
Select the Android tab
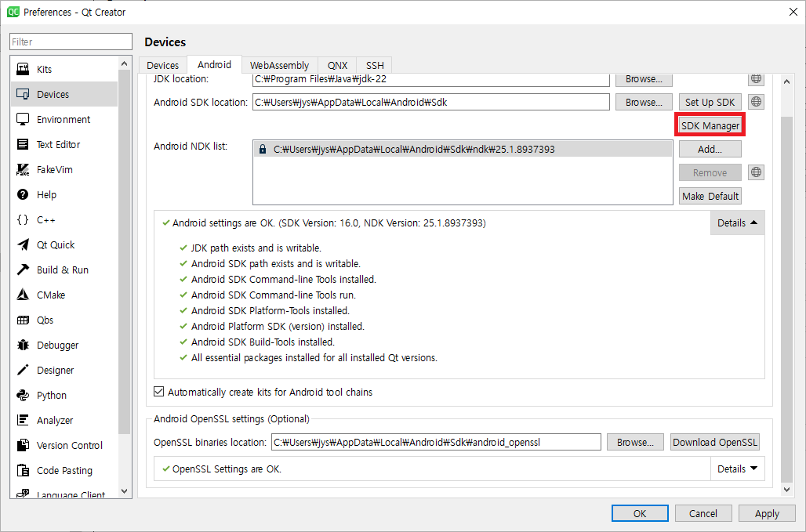pos(214,64)
